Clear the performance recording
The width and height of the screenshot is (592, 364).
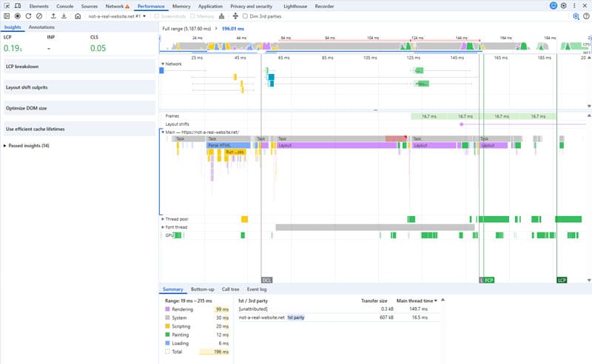pos(39,16)
